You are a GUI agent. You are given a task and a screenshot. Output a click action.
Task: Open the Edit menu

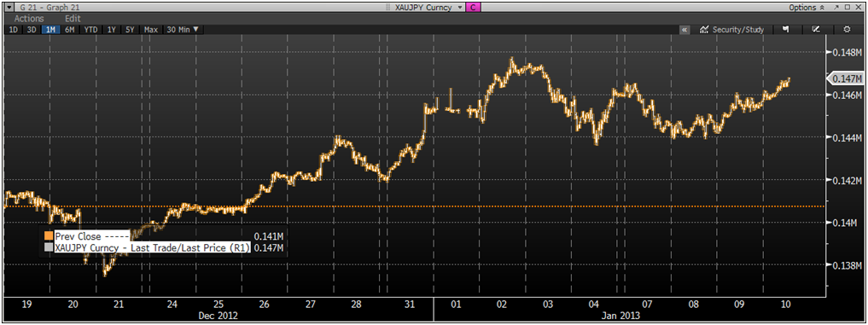click(73, 18)
